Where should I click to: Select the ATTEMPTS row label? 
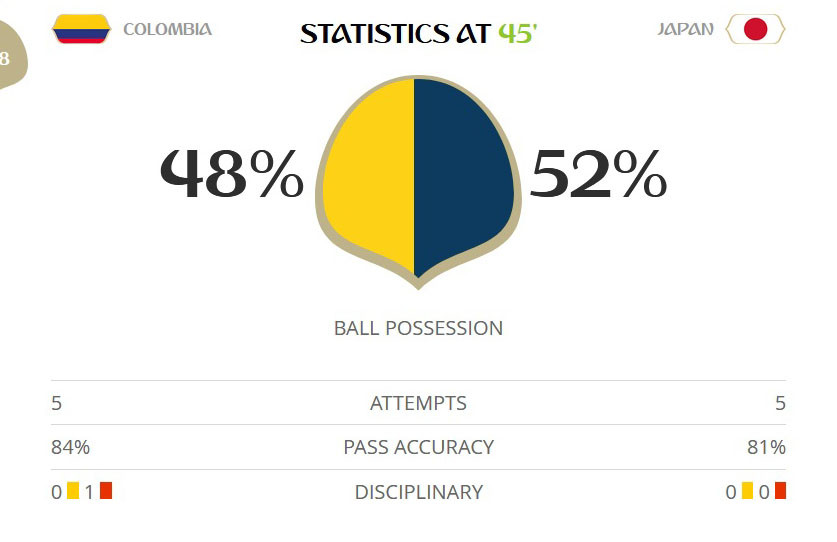(x=418, y=403)
